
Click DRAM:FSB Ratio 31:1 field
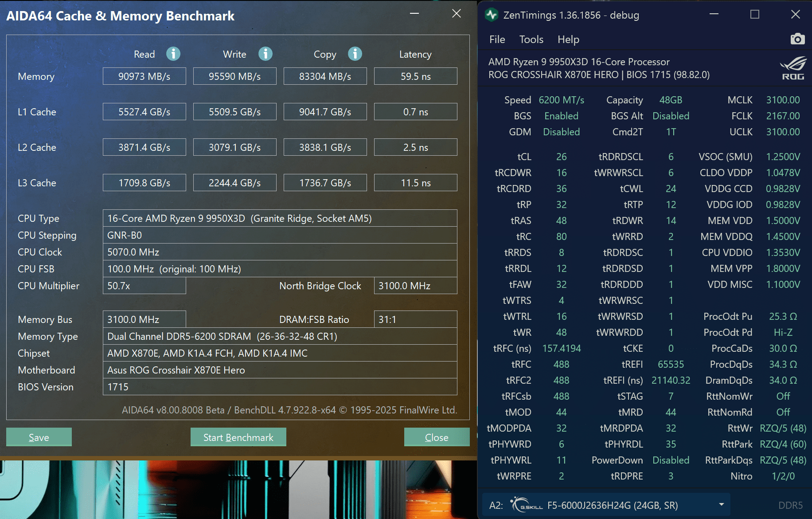click(416, 319)
